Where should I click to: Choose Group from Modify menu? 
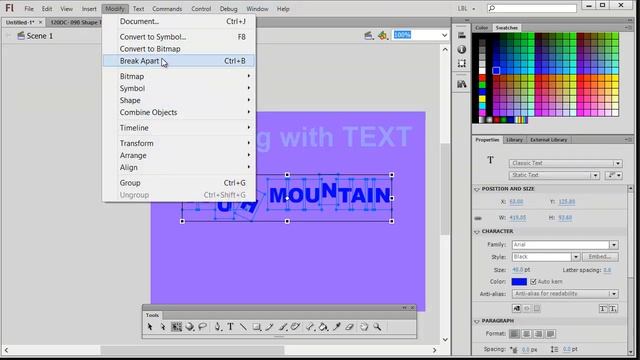coord(179,183)
